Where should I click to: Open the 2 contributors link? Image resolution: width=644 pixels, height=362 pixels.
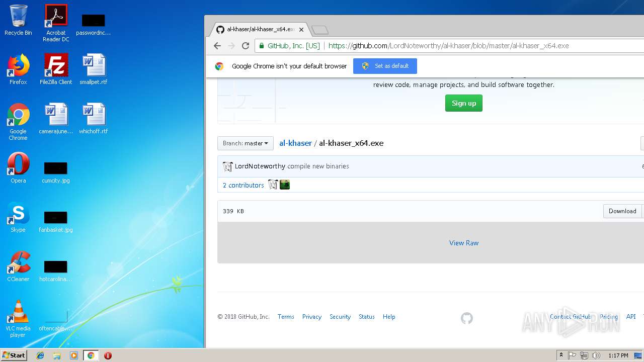click(x=244, y=185)
